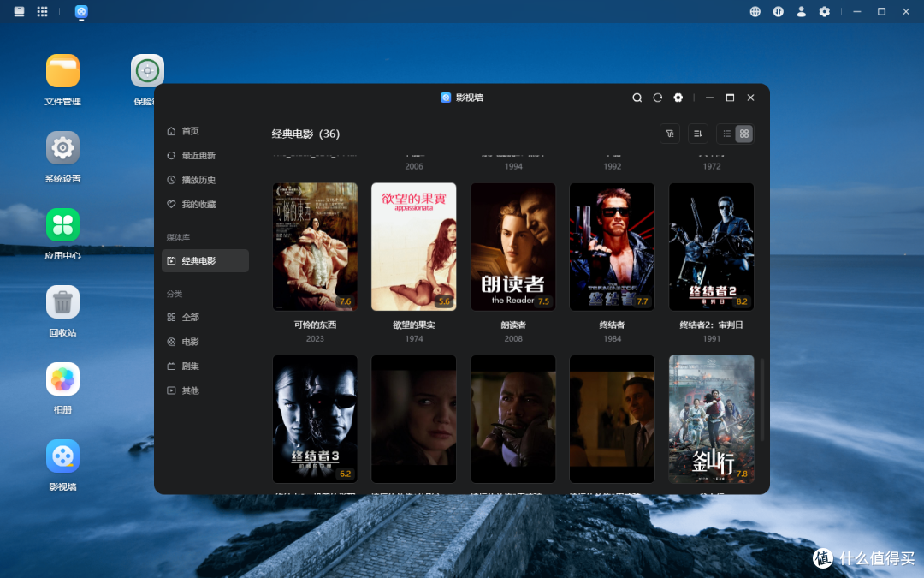The width and height of the screenshot is (924, 578).
Task: Open the 釜山行 poster
Action: 711,419
